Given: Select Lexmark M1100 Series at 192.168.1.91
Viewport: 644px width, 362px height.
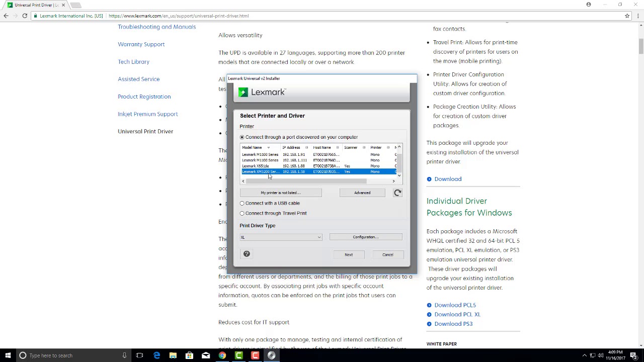Looking at the screenshot, I should coord(319,154).
